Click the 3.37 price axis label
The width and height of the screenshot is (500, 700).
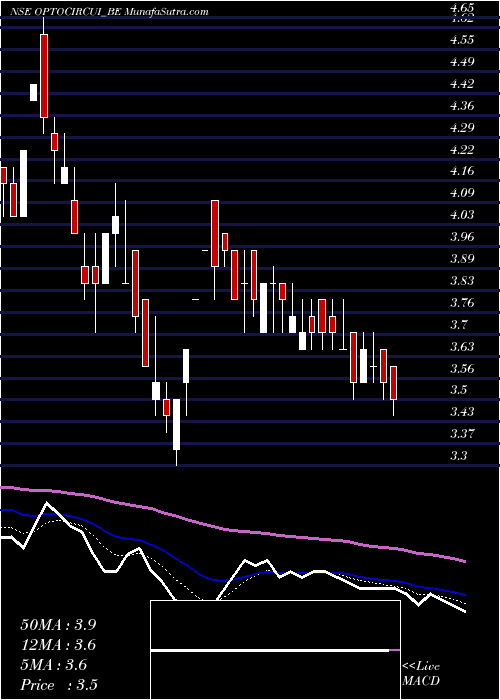[462, 433]
